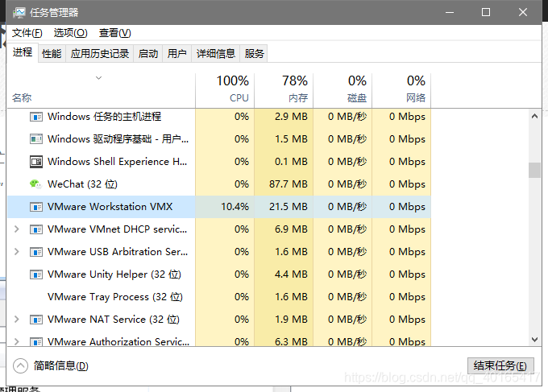Click the VMware Authorization Service icon
Viewport: 548px width, 392px height.
(36, 341)
